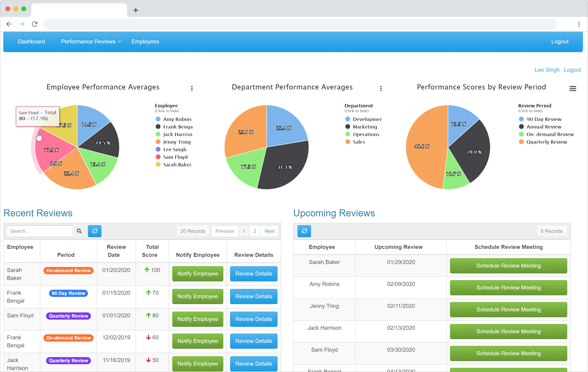Select page 2 in Recent Reviews pagination
The height and width of the screenshot is (372, 588).
tap(255, 231)
